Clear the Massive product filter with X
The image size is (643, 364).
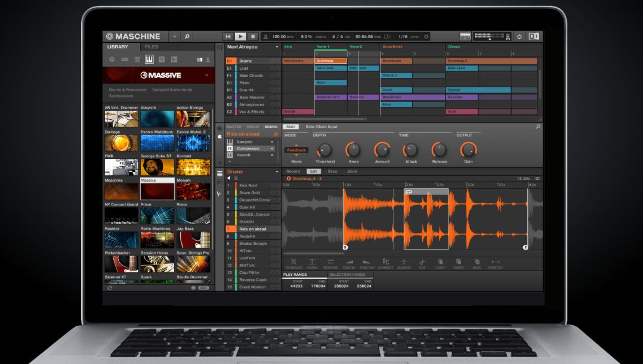[x=206, y=75]
